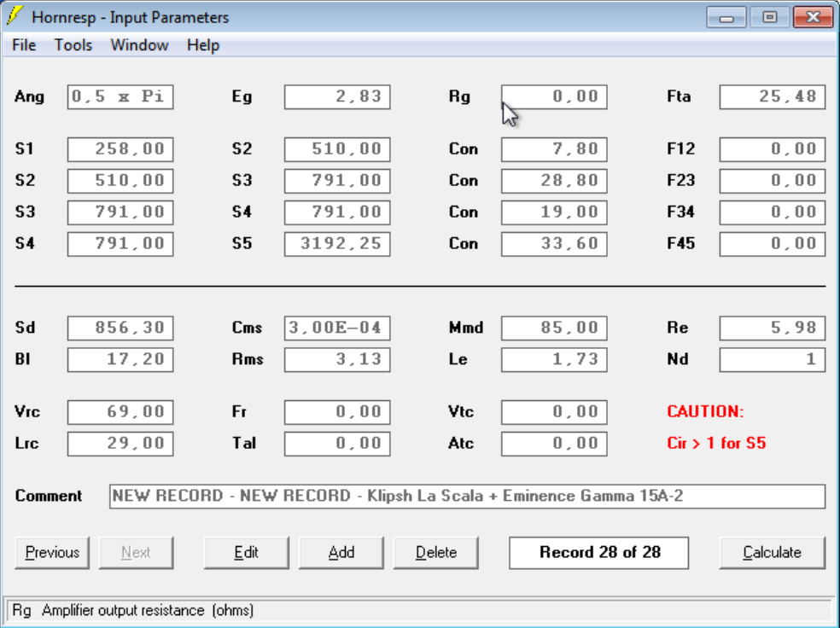Click the Sd field 856,30

120,328
